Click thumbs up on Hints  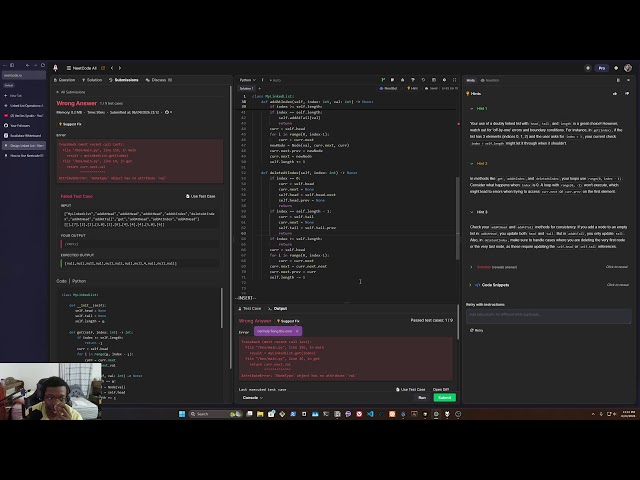click(615, 94)
